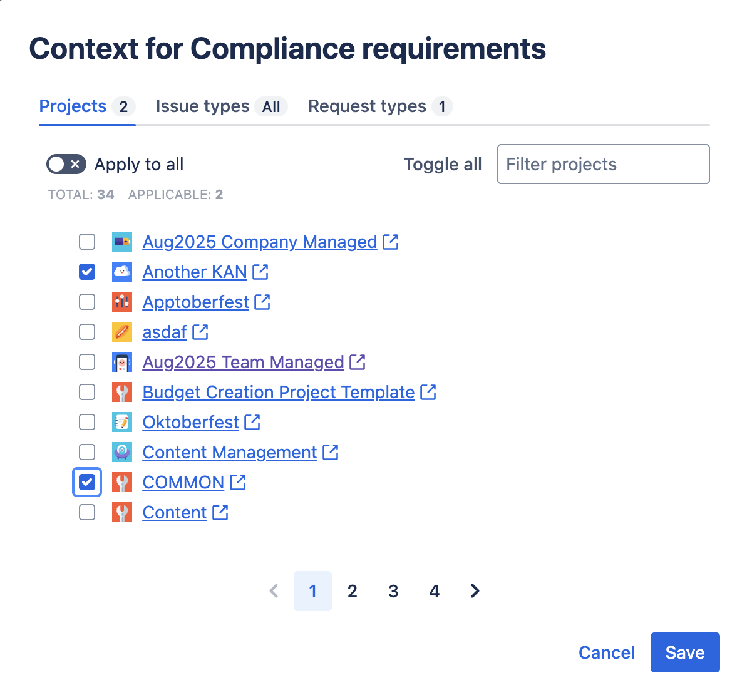Open external link icon next to Another KAN
Viewport: 747px width, 700px height.
(x=260, y=272)
